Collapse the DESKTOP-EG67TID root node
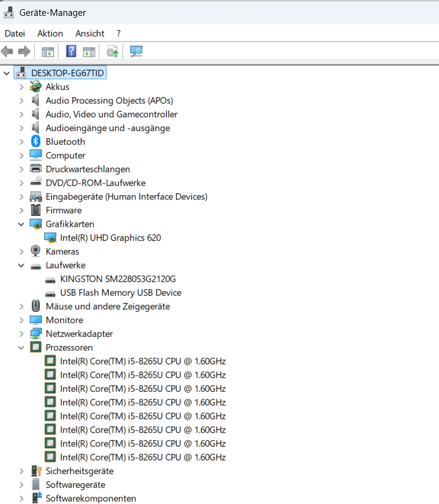 pyautogui.click(x=7, y=73)
